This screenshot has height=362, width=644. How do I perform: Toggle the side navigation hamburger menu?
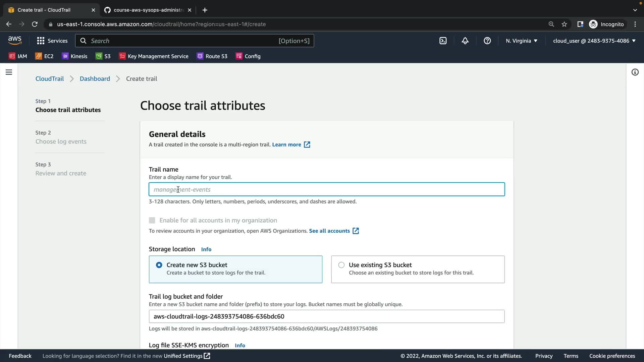pyautogui.click(x=9, y=72)
